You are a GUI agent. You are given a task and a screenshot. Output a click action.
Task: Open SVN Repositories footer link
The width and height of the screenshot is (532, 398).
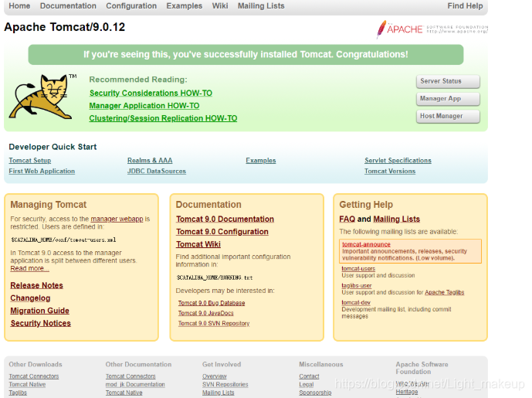tap(225, 384)
